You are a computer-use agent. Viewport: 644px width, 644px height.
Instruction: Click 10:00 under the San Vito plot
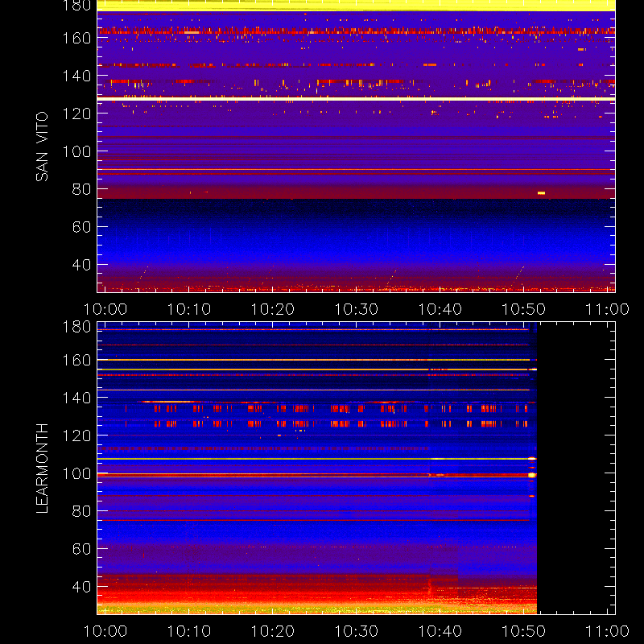pyautogui.click(x=105, y=309)
